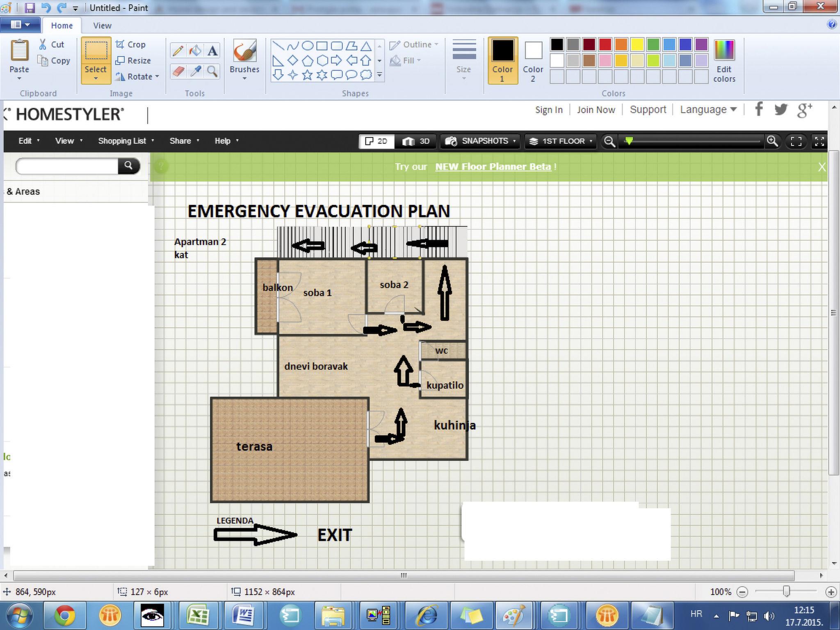Image resolution: width=840 pixels, height=630 pixels.
Task: Toggle the Select tool
Action: (96, 51)
